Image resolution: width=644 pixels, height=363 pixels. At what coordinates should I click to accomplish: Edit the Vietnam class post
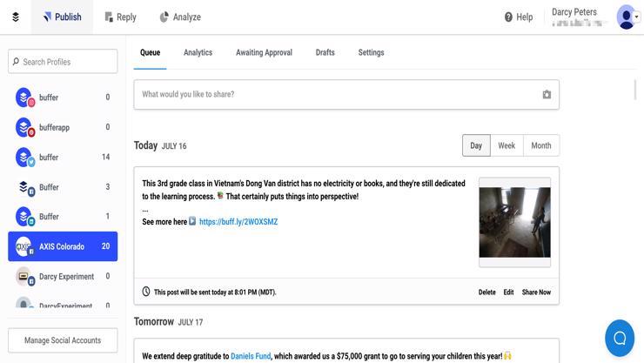[508, 292]
